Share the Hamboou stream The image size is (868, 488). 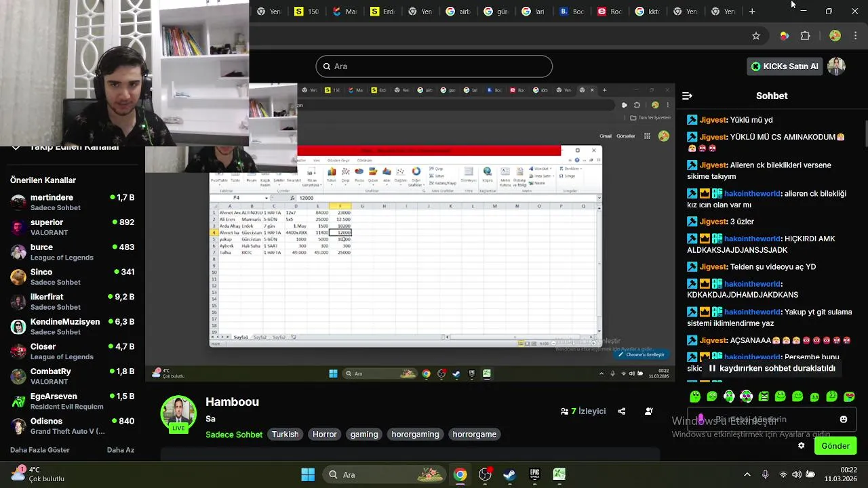click(621, 411)
